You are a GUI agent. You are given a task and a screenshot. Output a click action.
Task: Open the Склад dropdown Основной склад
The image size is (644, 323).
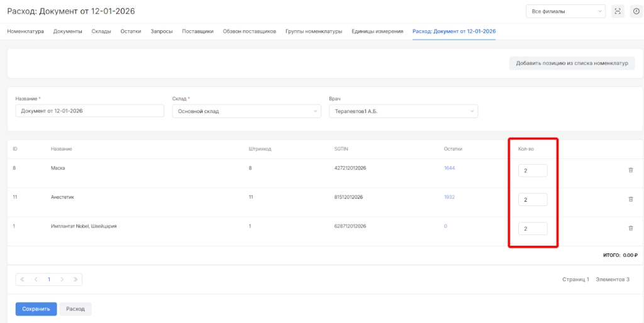[246, 111]
